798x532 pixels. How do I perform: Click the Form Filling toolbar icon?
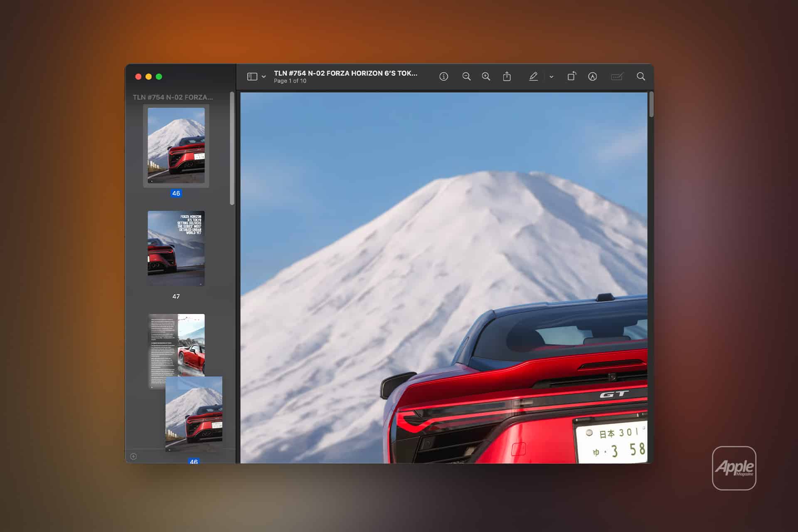617,76
